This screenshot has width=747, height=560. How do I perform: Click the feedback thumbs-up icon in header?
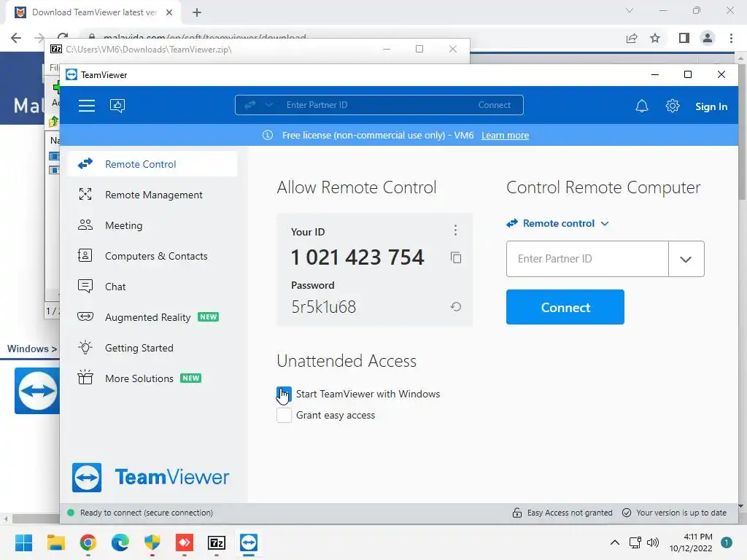[x=117, y=106]
